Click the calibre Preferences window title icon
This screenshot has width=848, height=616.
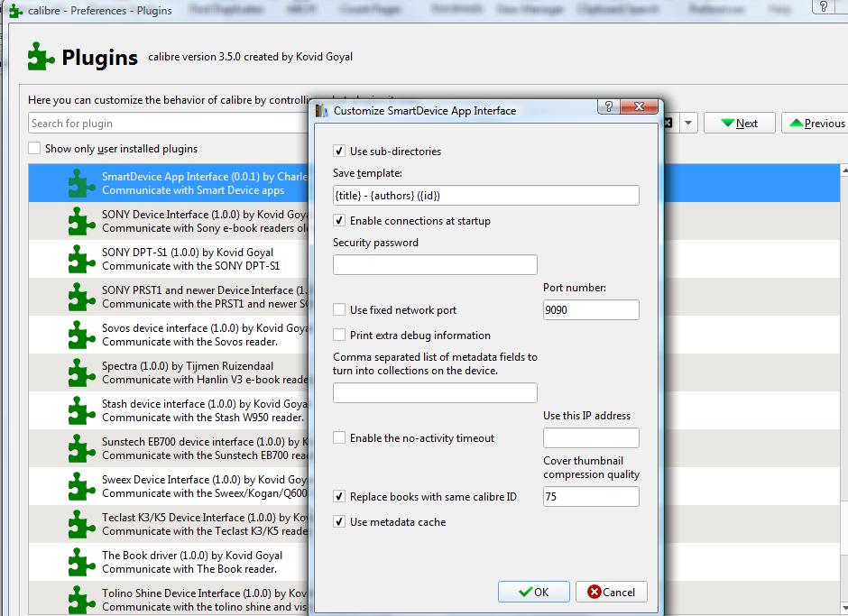click(15, 10)
